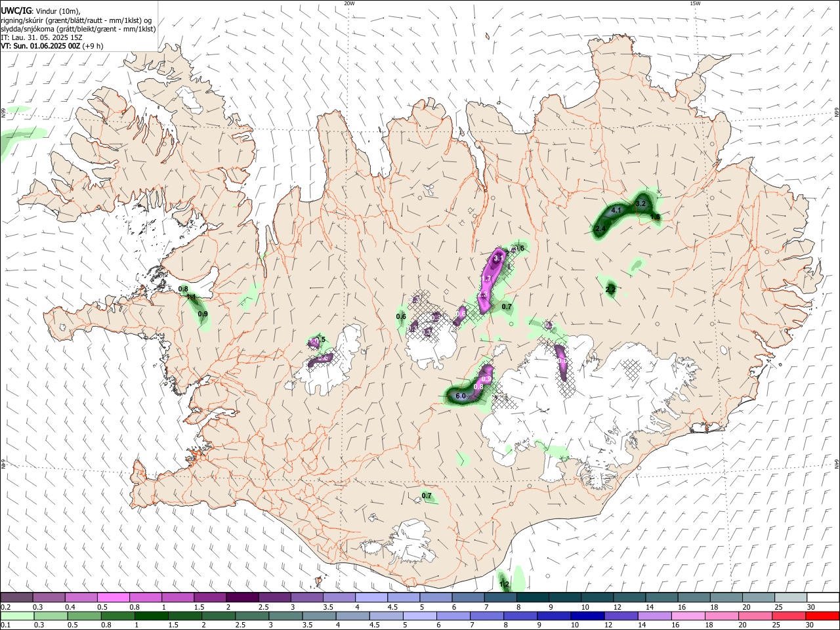Select the 3.2 value on northeast rain band
Viewport: 840px width, 630px height.
coord(641,204)
